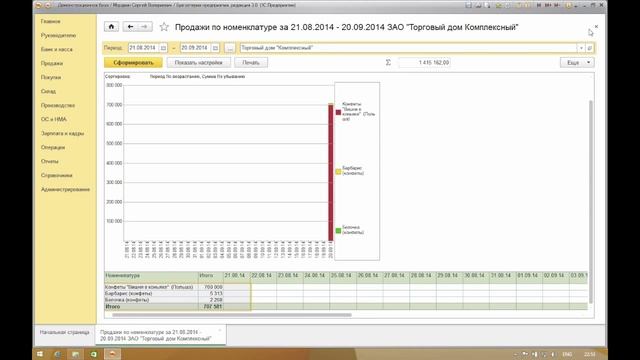Open the Производство section
This screenshot has height=360, width=640.
(58, 105)
